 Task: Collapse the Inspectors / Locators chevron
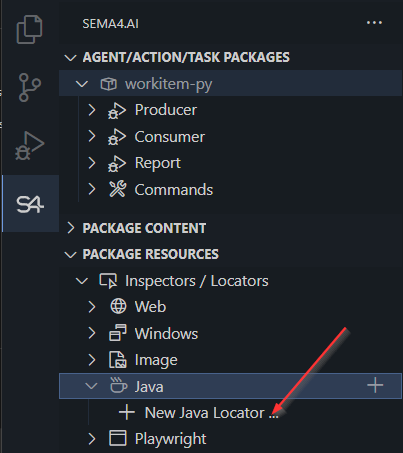point(82,281)
